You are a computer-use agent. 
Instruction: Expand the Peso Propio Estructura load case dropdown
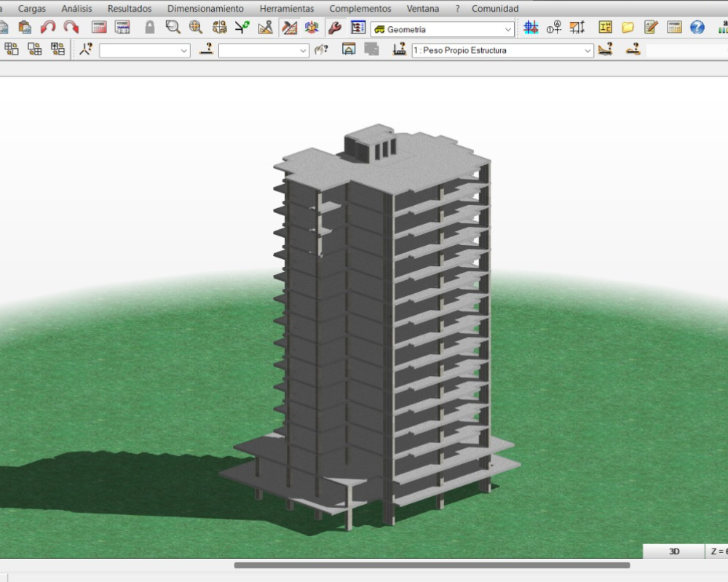click(x=587, y=51)
